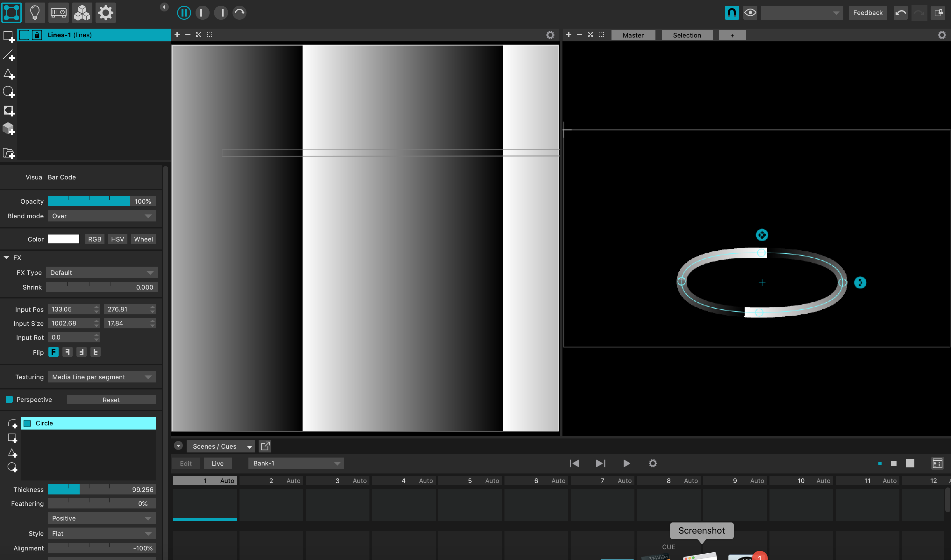Click the Feedback button

coord(868,12)
